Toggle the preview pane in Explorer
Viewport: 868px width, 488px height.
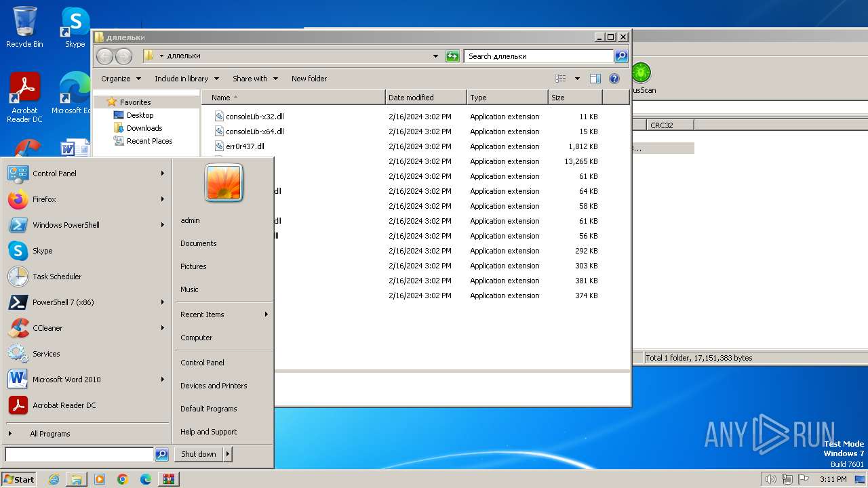595,79
